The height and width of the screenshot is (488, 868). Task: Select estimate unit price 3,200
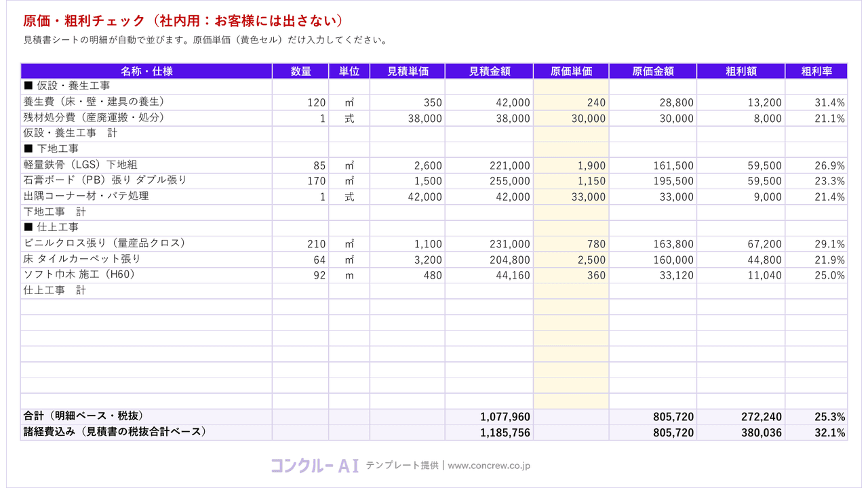pyautogui.click(x=408, y=260)
